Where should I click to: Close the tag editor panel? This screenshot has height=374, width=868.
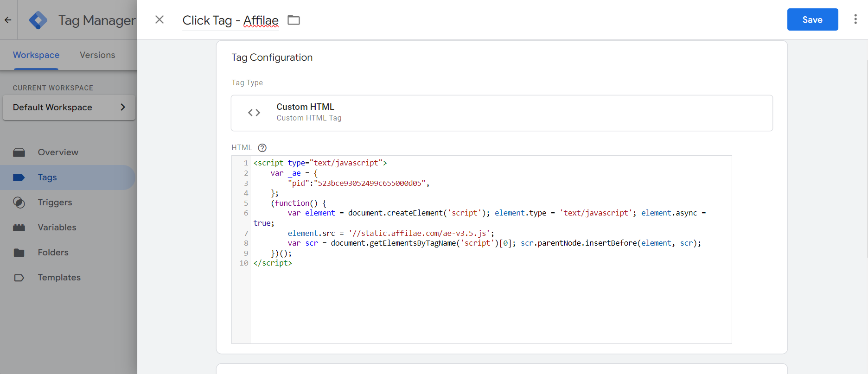[x=160, y=19]
